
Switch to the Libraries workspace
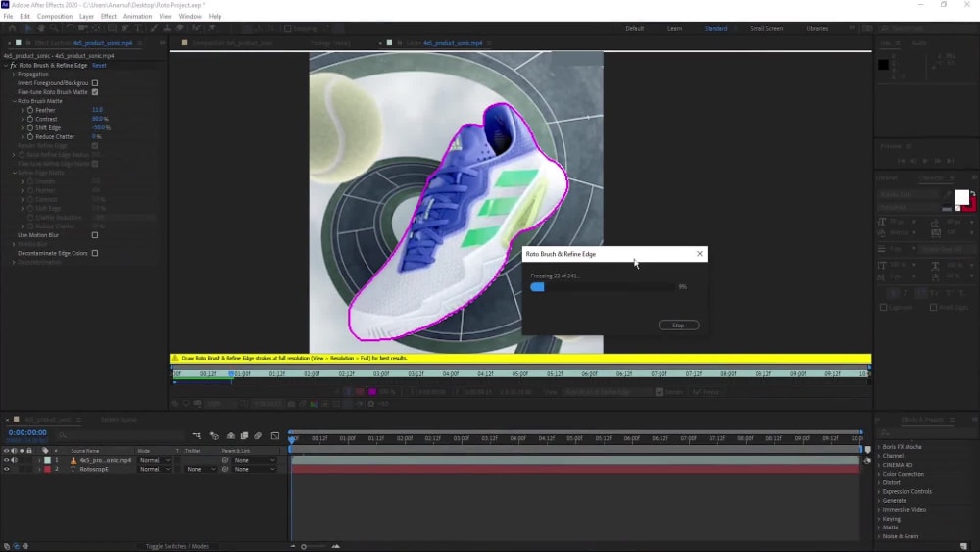817,28
